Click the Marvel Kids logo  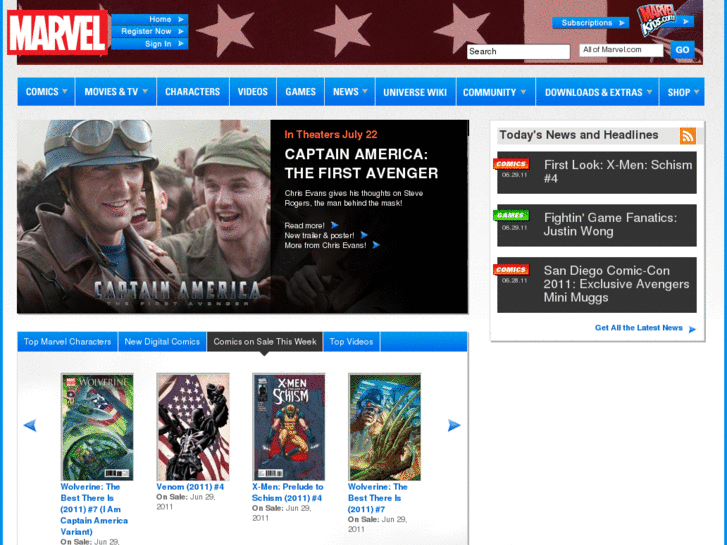coord(658,20)
